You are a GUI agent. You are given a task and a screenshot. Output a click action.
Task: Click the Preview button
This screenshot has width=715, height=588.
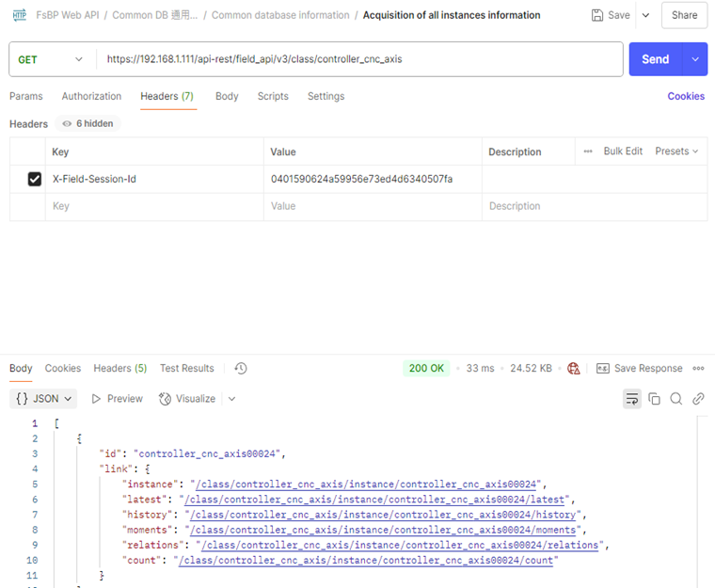118,399
